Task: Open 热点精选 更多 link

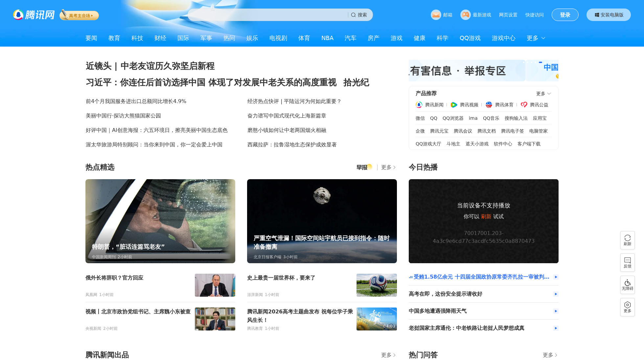Action: pyautogui.click(x=388, y=167)
